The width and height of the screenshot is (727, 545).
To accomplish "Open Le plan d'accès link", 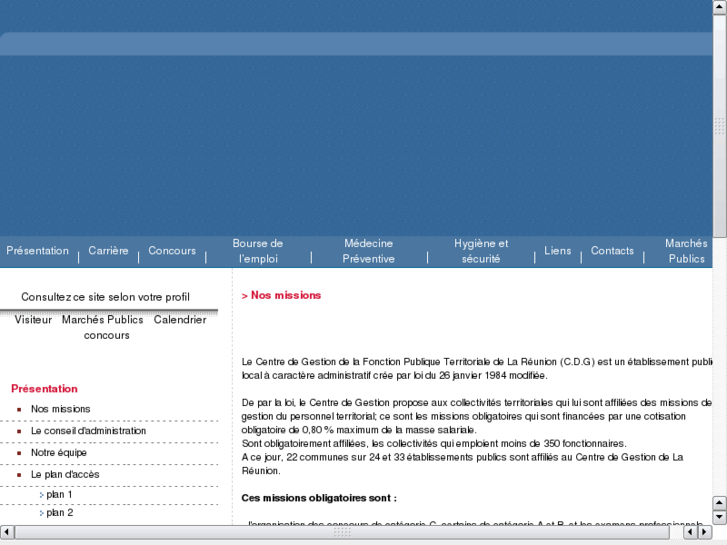I will point(65,474).
